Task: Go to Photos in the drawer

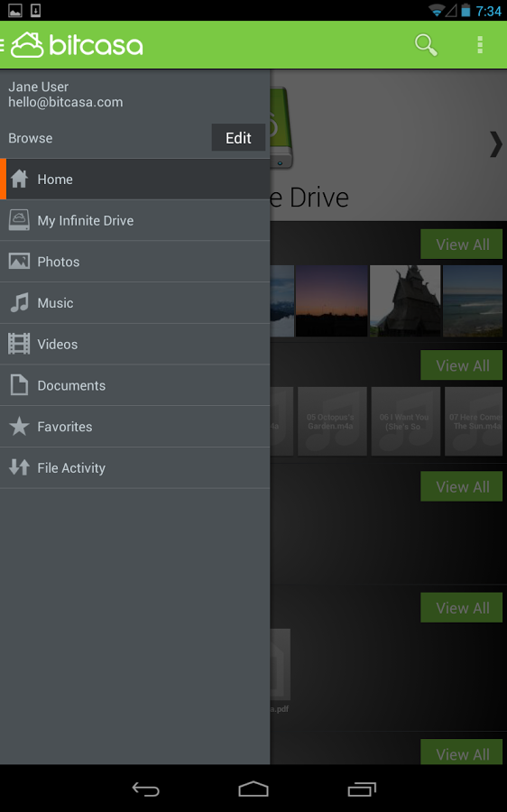Action: (x=134, y=262)
